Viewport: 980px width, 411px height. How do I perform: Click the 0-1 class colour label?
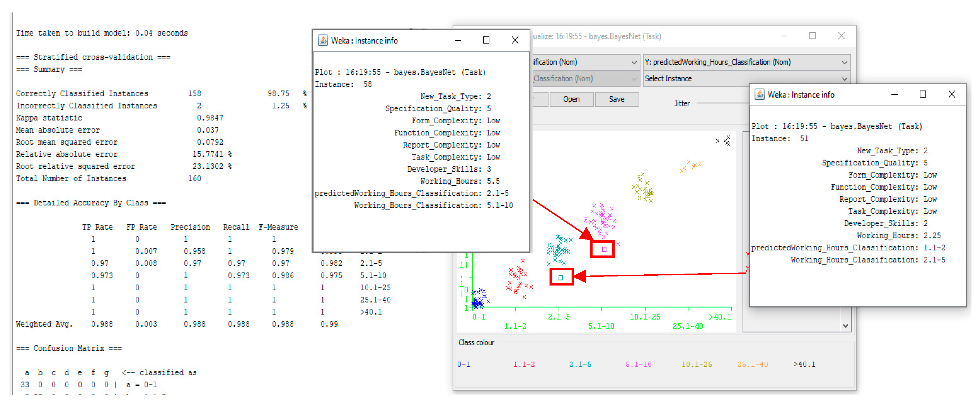tap(463, 364)
